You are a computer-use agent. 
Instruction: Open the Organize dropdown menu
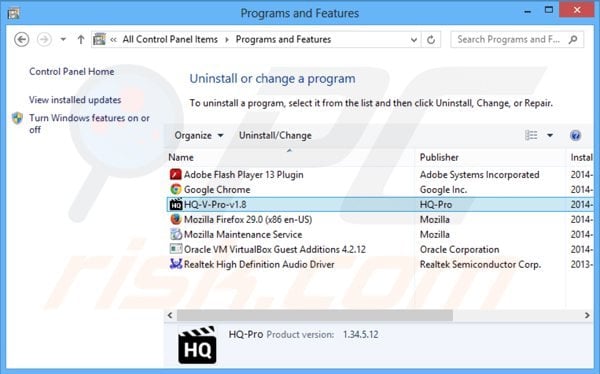(199, 136)
